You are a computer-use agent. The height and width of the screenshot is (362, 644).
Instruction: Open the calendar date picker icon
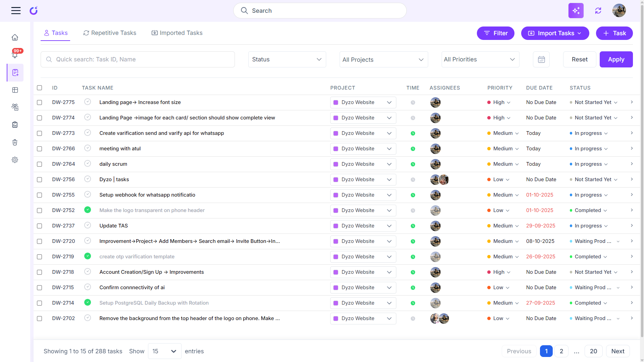point(541,59)
